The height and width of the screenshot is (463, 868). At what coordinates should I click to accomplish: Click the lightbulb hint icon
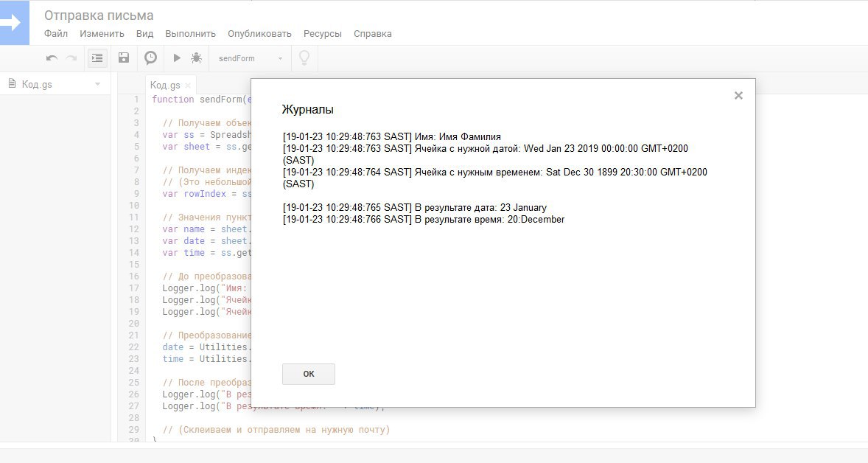pos(304,58)
